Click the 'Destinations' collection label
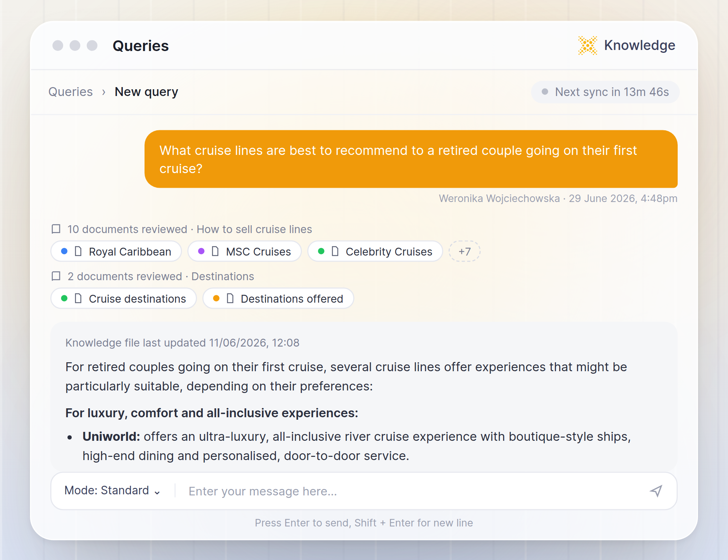 (223, 276)
